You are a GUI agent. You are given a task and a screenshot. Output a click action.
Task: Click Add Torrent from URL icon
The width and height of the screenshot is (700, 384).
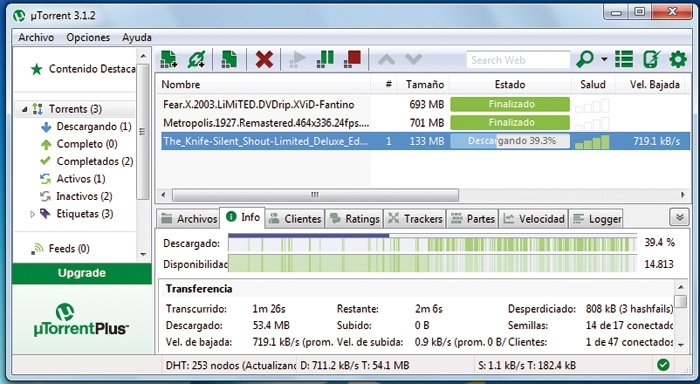point(196,59)
